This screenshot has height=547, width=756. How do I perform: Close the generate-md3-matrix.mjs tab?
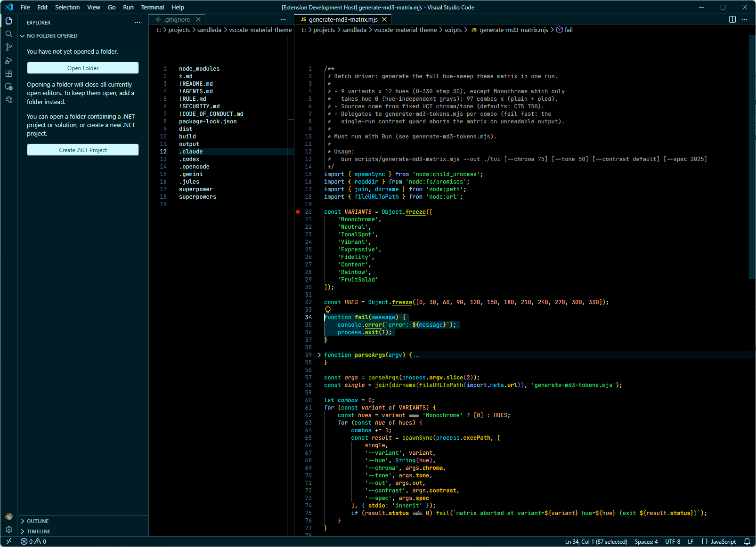pos(384,19)
